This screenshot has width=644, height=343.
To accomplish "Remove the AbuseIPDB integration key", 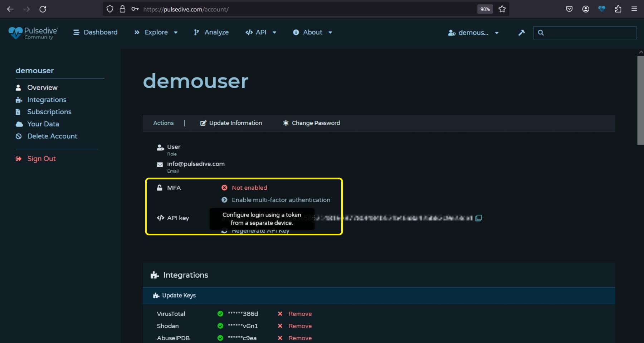I will (x=300, y=338).
